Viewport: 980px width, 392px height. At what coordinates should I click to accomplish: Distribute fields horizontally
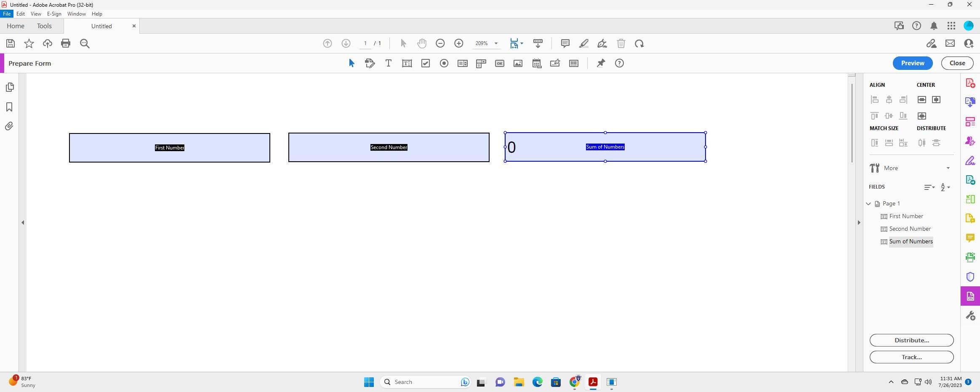pyautogui.click(x=922, y=143)
